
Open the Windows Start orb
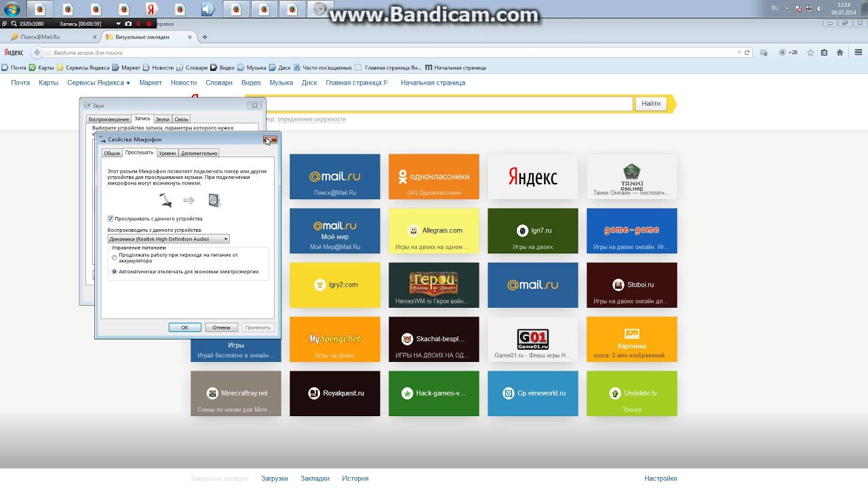pyautogui.click(x=12, y=9)
